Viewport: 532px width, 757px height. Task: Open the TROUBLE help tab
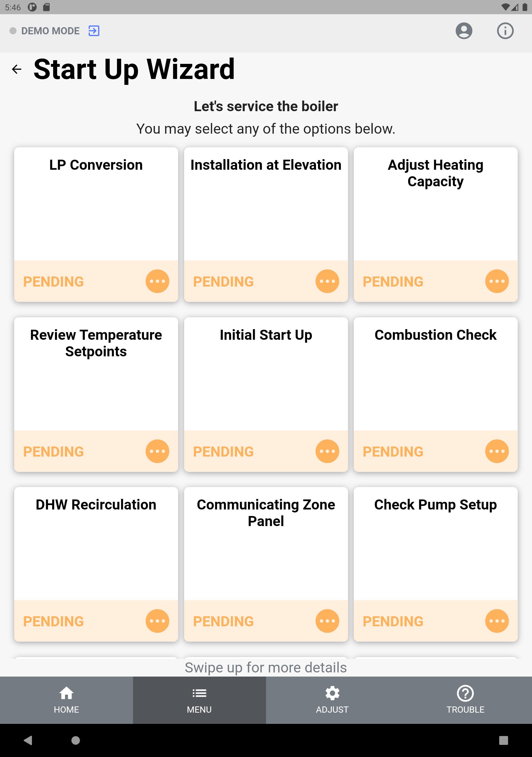click(x=465, y=700)
